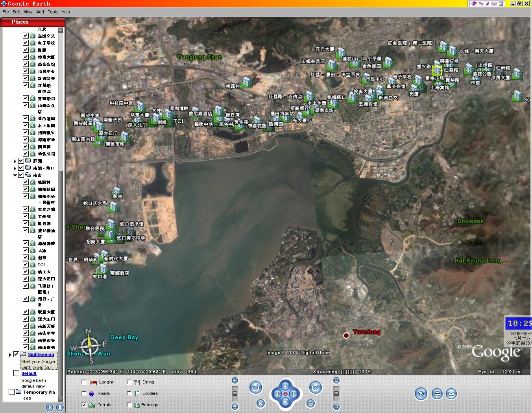The image size is (532, 413).
Task: Reset north with the N button
Action: (x=260, y=403)
